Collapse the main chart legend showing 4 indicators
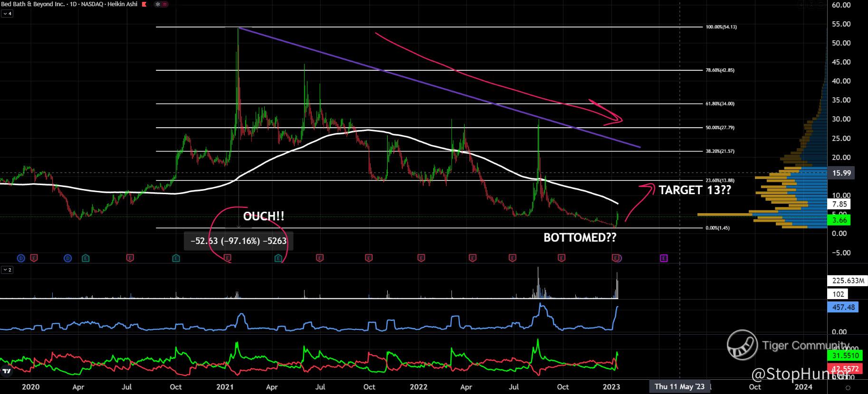This screenshot has width=868, height=394. click(7, 14)
